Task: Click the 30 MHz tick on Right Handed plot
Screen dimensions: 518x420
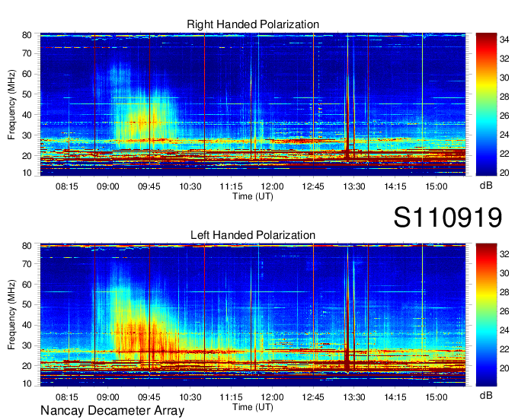Action: (27, 135)
